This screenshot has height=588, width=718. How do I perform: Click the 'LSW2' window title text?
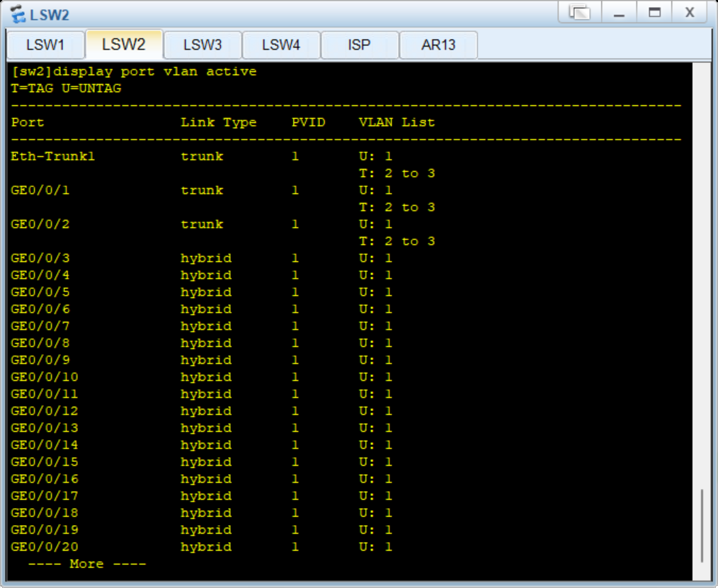[x=50, y=15]
